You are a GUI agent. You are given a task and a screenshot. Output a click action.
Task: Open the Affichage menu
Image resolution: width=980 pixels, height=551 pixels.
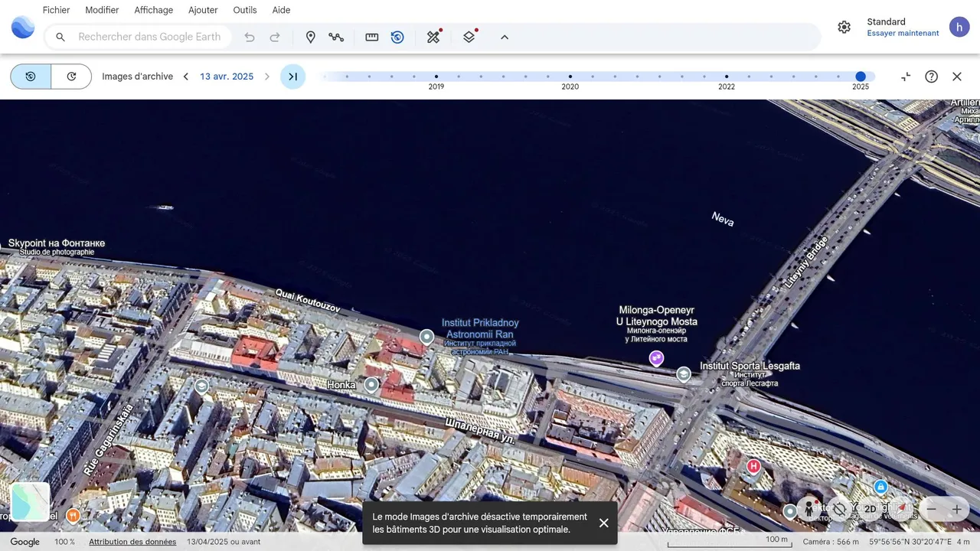[153, 10]
